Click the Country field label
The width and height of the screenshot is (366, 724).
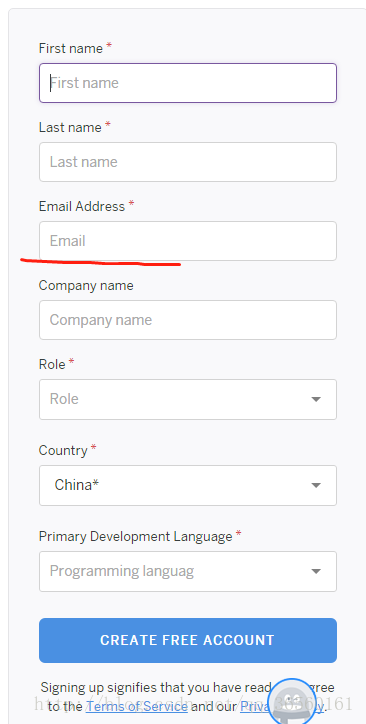pos(63,450)
